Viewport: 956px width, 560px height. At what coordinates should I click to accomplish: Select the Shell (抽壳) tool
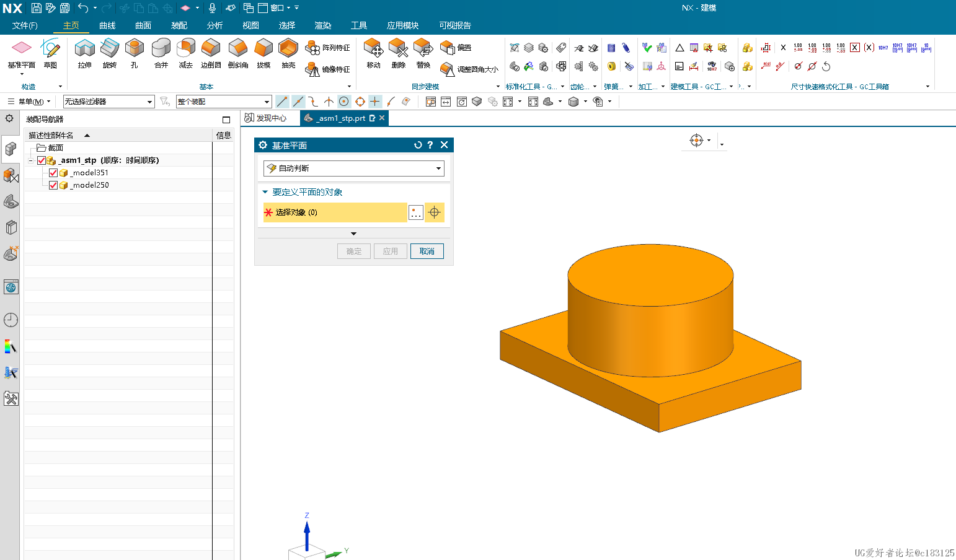tap(288, 54)
